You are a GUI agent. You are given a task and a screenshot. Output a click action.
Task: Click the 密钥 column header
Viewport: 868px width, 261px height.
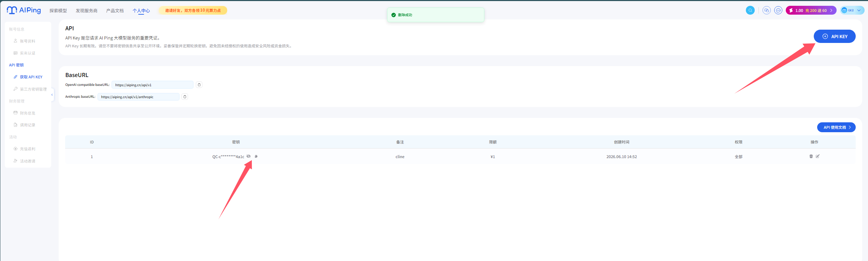(236, 142)
